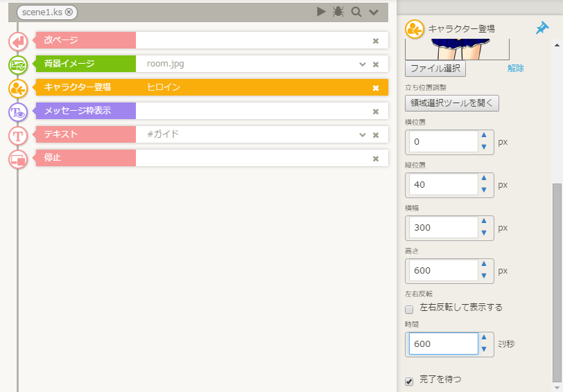Click the room.jpg value text
This screenshot has width=563, height=392.
click(165, 64)
